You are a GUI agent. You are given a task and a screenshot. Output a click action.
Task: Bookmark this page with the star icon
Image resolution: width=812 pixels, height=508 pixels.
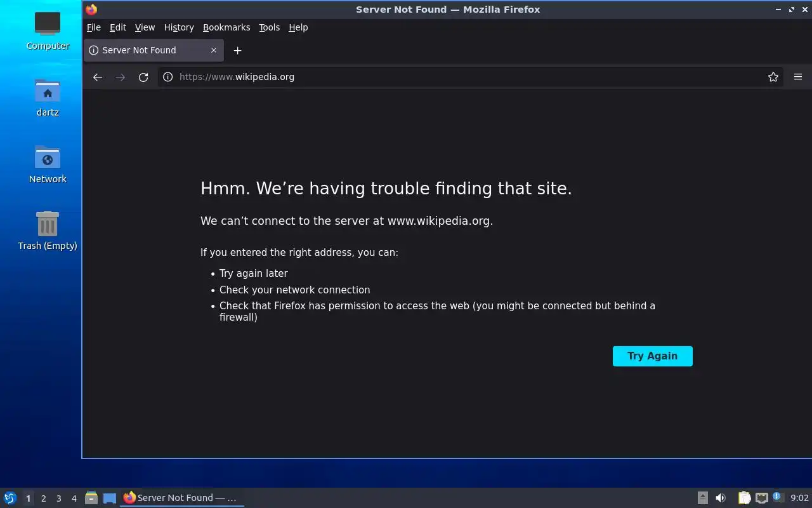tap(773, 77)
